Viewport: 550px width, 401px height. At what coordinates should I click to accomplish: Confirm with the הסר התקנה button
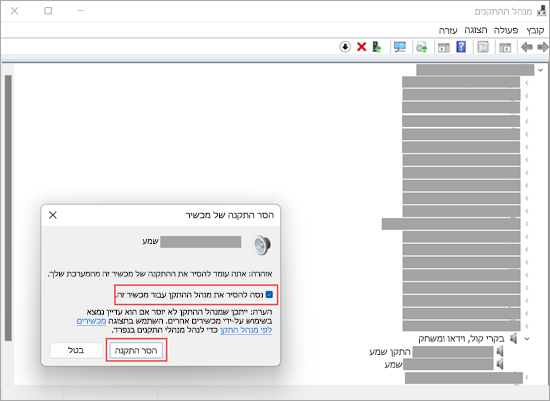[x=136, y=350]
